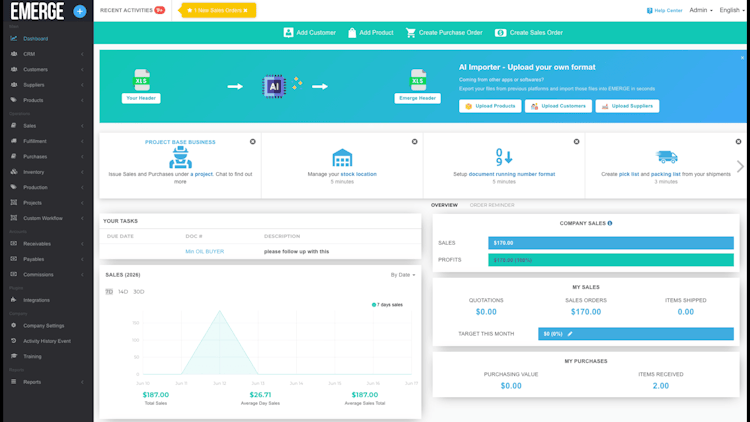Viewport: 750px width, 422px height.
Task: Expand the CRM menu chevron
Action: (82, 54)
